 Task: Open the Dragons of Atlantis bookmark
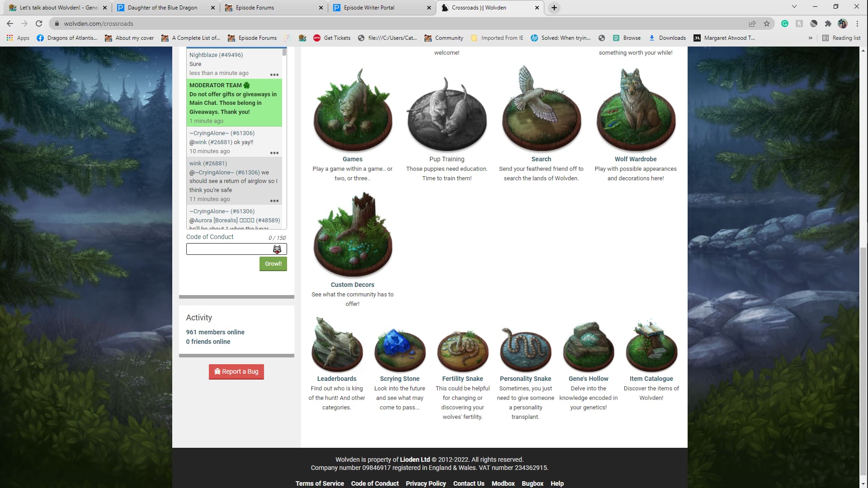[67, 38]
